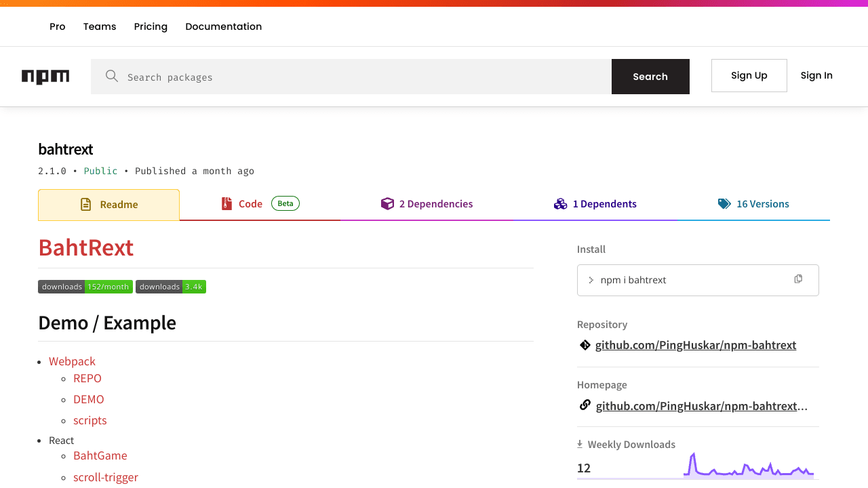Click the weekly downloads sparkline chart

point(748,465)
